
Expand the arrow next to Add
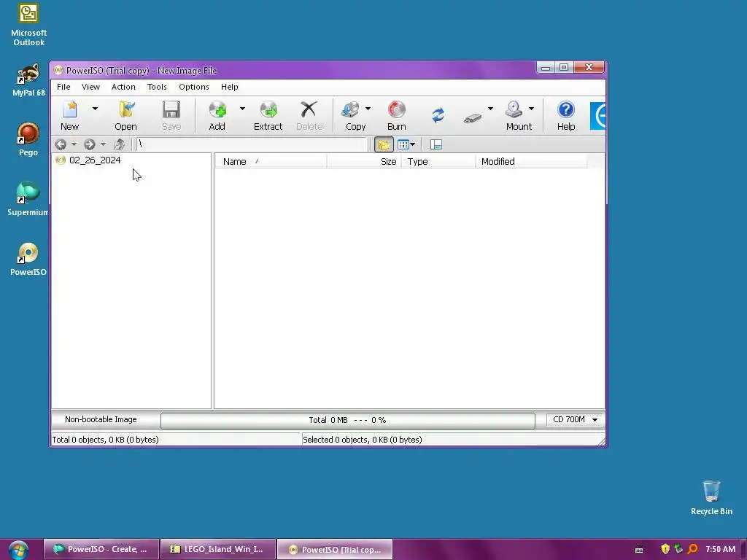[x=242, y=109]
